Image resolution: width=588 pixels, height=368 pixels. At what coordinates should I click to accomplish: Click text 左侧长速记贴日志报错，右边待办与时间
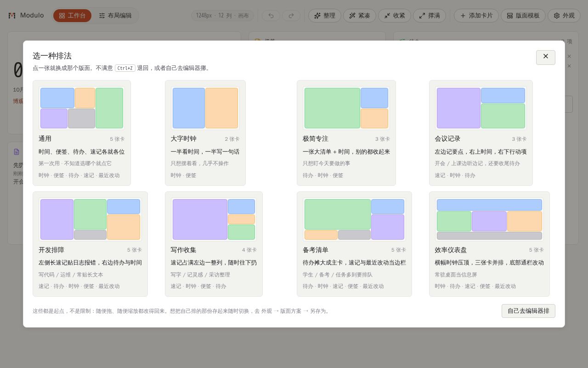[90, 263]
